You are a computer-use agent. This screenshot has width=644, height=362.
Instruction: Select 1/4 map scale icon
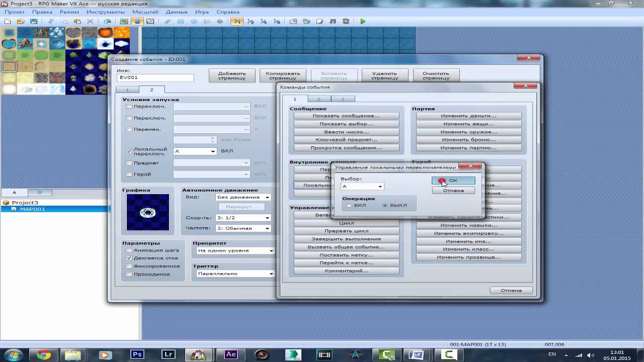263,21
